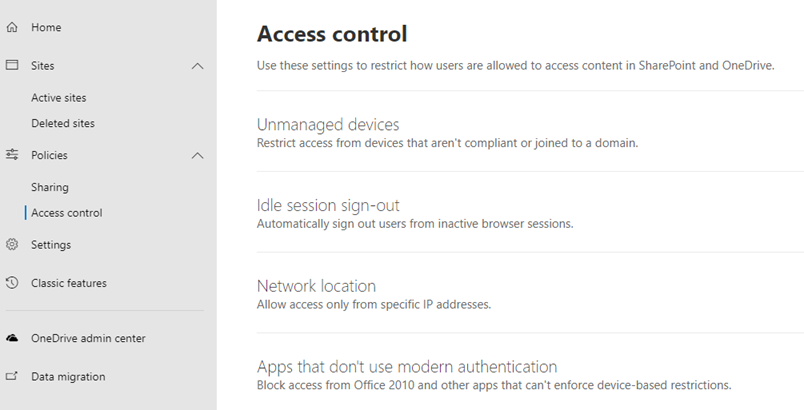Navigate to the Home label
This screenshot has width=804, height=410.
(x=46, y=28)
